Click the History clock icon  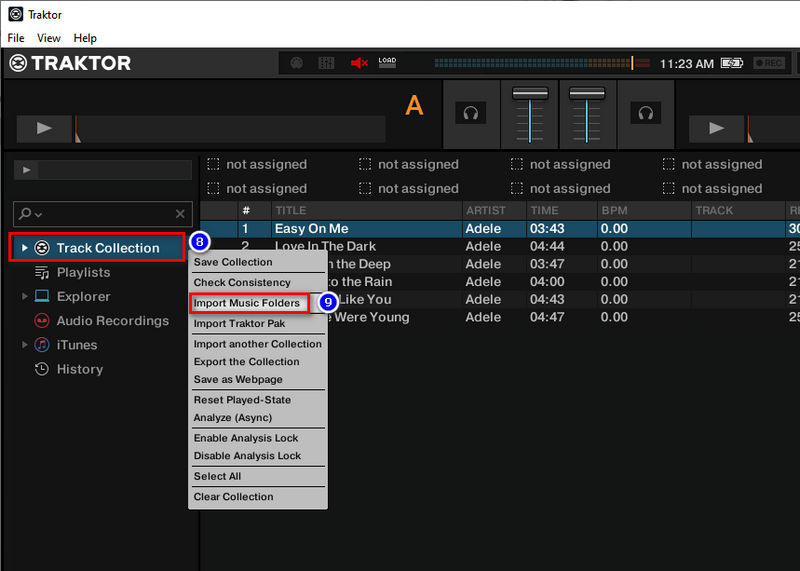42,369
